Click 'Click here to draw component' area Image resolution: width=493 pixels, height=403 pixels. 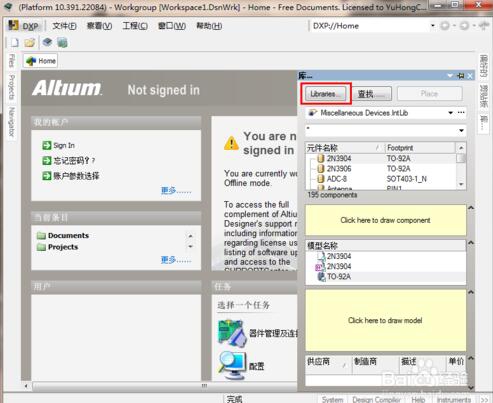[x=385, y=220]
